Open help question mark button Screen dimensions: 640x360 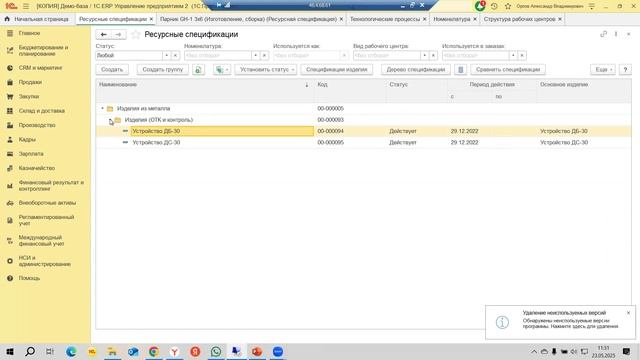click(625, 70)
